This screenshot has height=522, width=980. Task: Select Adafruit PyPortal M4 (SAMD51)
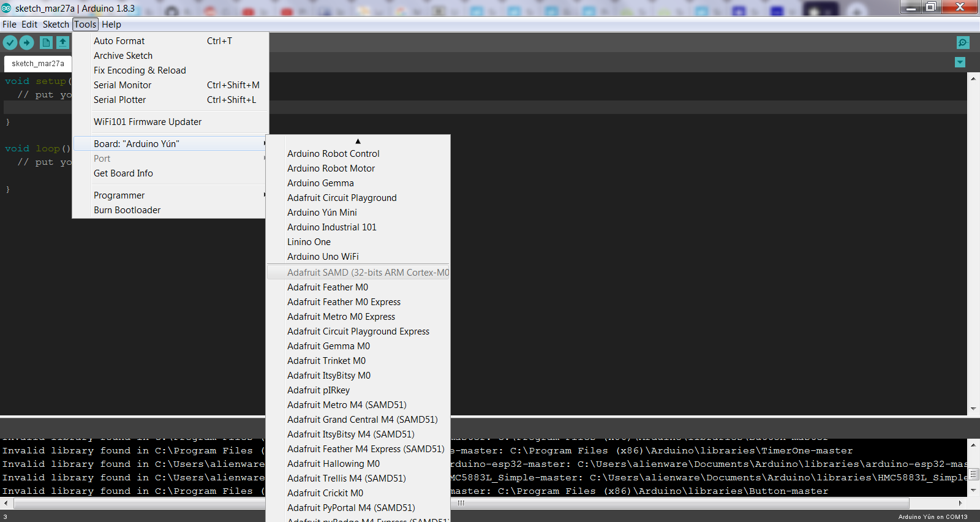coord(358,508)
